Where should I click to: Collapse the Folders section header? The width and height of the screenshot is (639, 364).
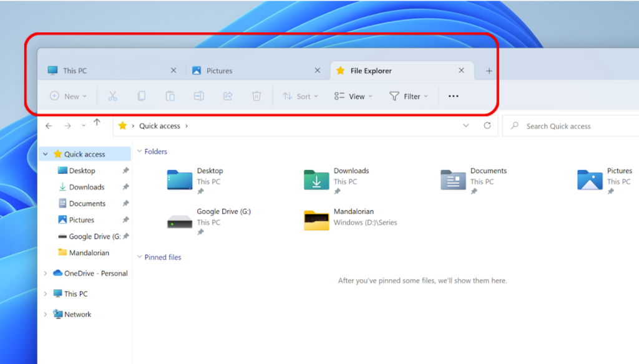tap(139, 151)
